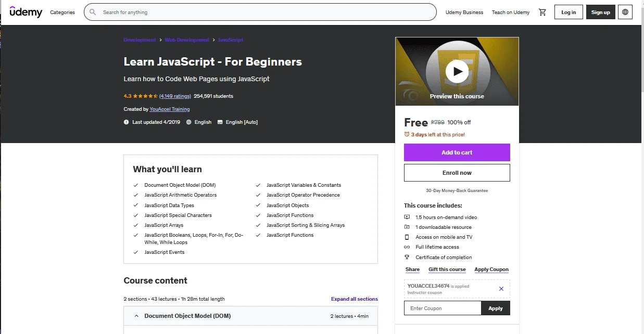Screen dimensions: 644x334
Task: Click the Share link
Action: coord(412,269)
